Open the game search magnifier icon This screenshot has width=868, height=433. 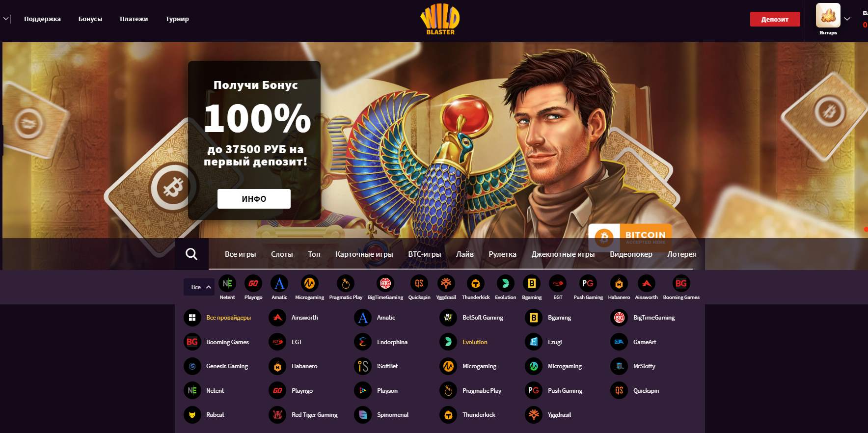point(191,254)
